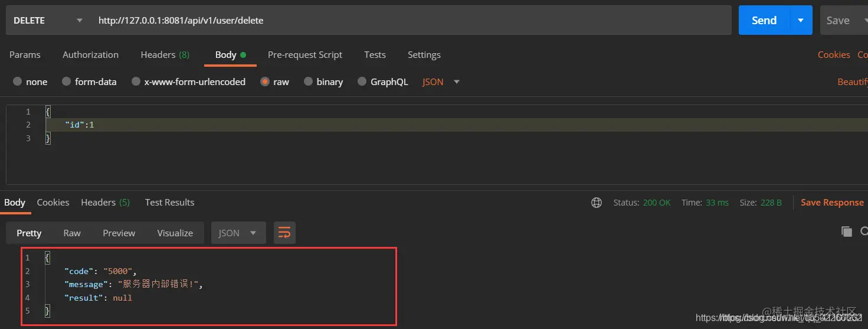Open the JSON body type dropdown
868x329 pixels.
tap(441, 82)
